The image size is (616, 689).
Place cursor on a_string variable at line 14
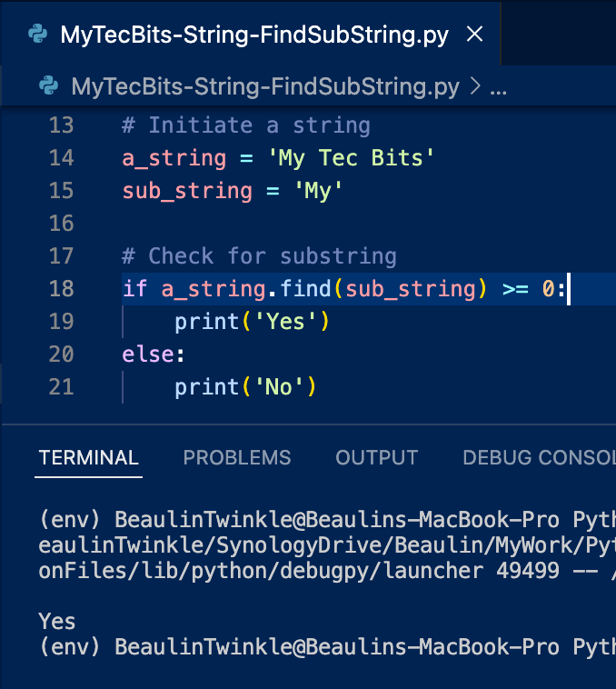[174, 158]
